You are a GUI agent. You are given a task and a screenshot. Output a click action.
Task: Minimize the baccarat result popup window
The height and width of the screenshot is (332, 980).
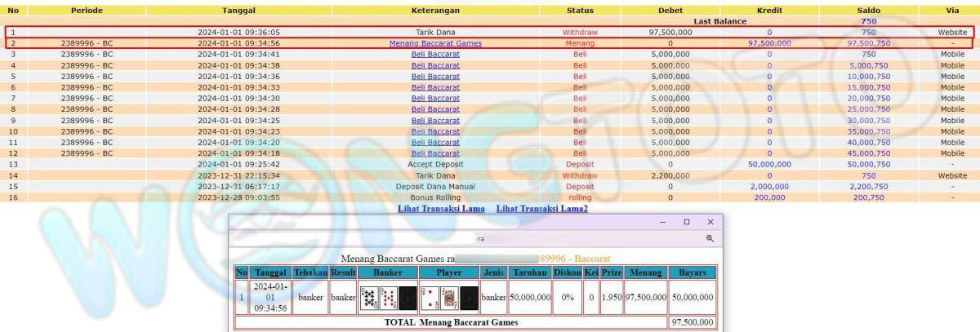(662, 222)
